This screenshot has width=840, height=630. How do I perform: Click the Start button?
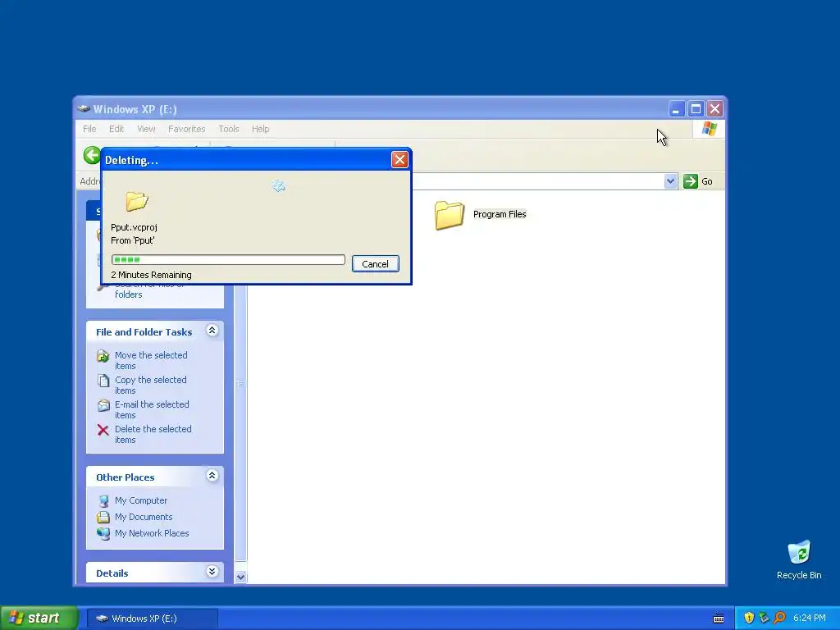click(x=39, y=618)
